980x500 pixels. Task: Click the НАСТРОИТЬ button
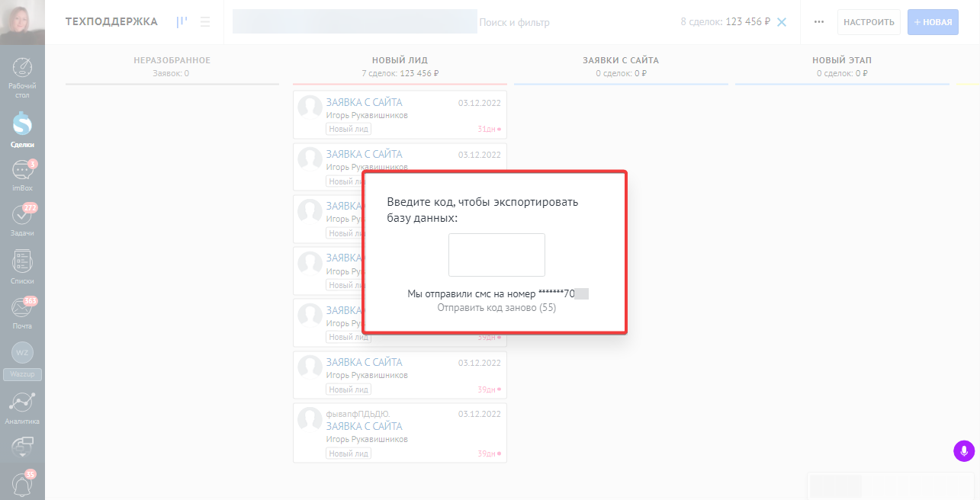tap(869, 22)
